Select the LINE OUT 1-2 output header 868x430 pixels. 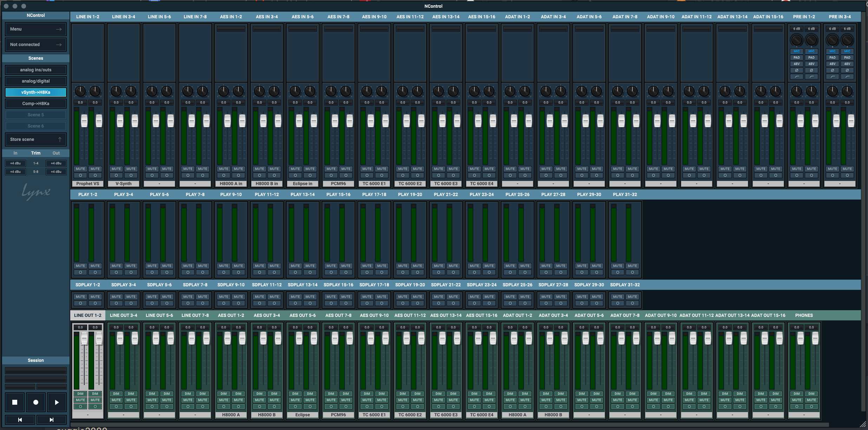point(88,315)
